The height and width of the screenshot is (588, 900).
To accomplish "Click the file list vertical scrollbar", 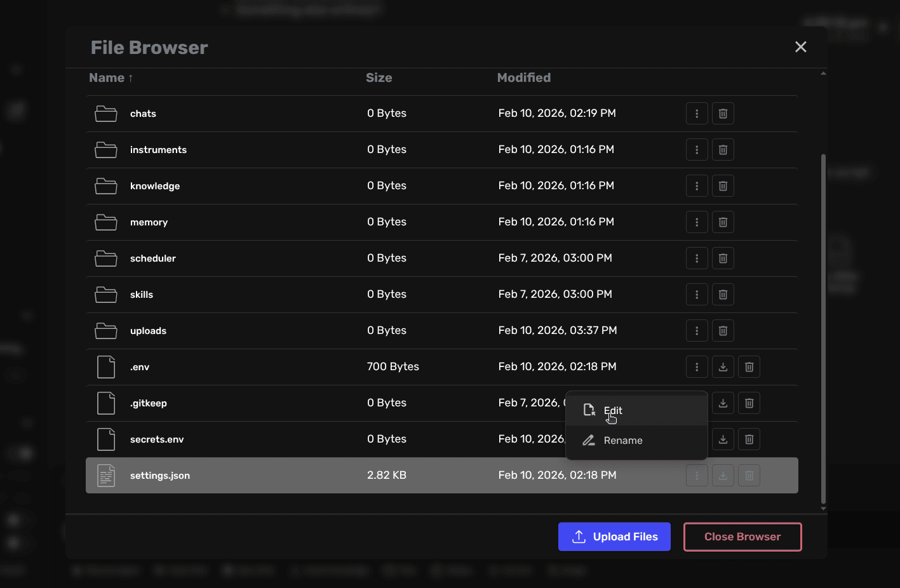I will (823, 328).
